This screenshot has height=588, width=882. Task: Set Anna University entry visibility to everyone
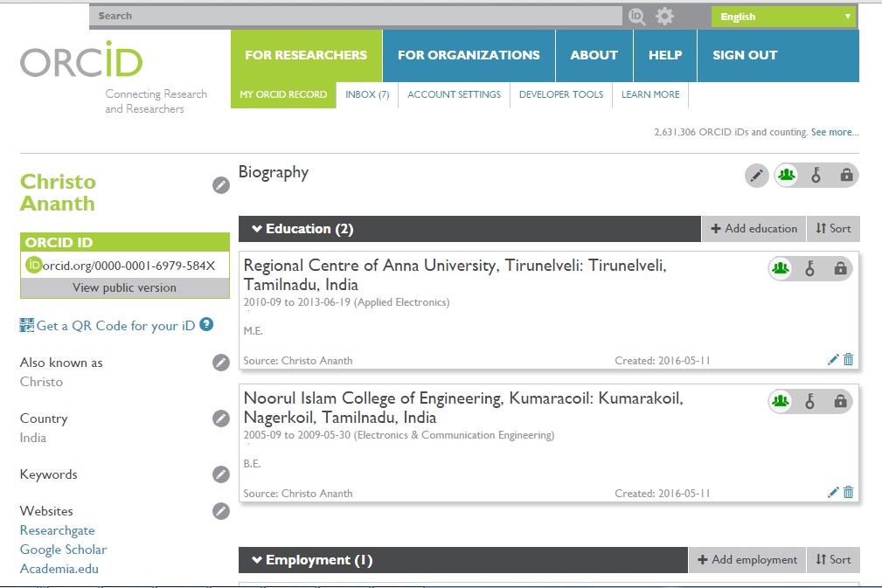point(781,269)
